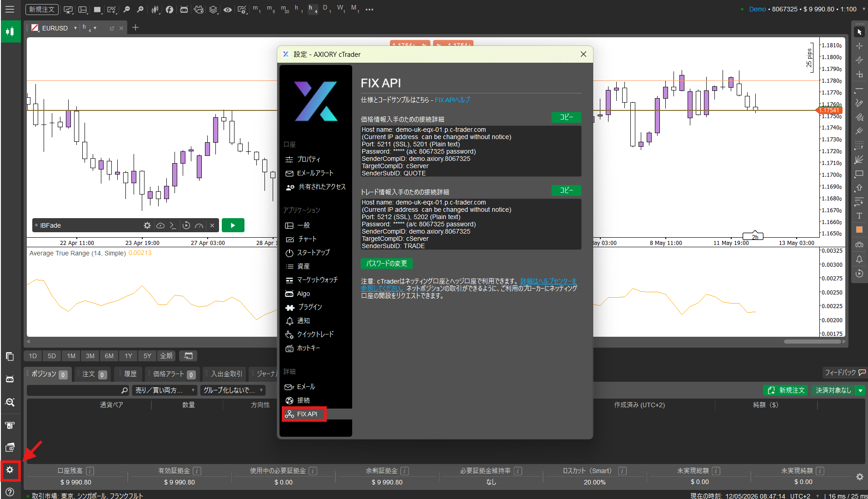Select the W1 timeframe
The height and width of the screenshot is (499, 868).
(x=341, y=9)
